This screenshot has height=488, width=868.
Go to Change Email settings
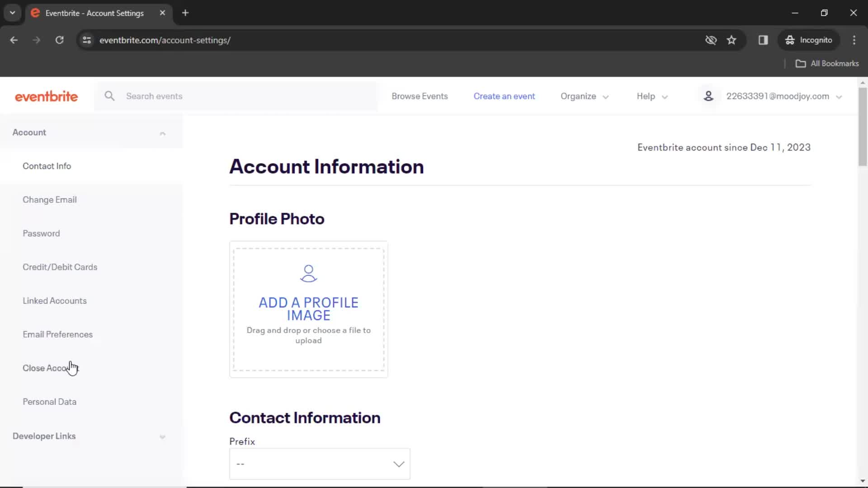[50, 200]
